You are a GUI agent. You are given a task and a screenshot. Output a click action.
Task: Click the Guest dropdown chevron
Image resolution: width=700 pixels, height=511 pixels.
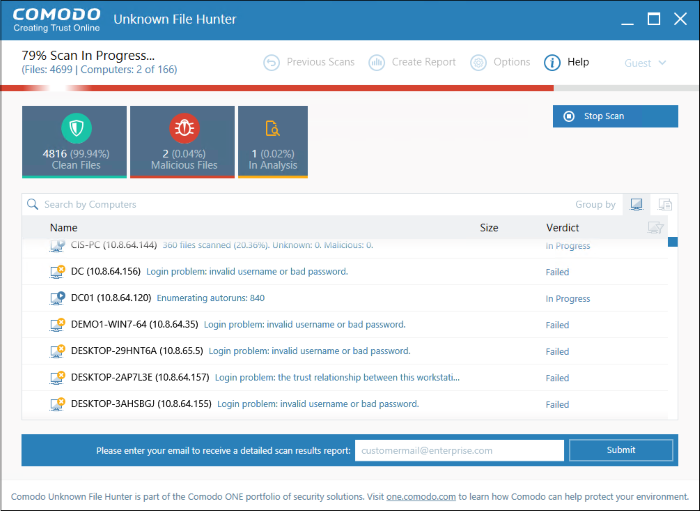(662, 62)
